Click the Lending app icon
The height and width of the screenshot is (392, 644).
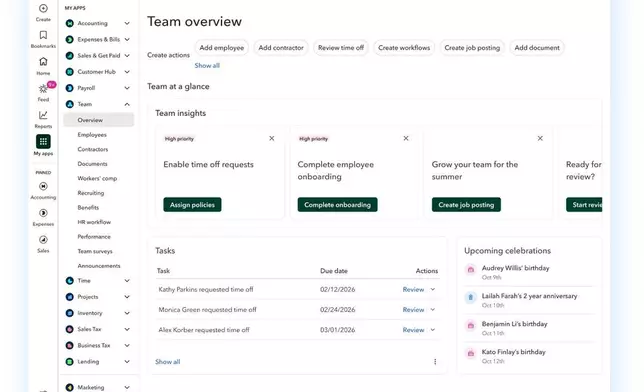(70, 362)
